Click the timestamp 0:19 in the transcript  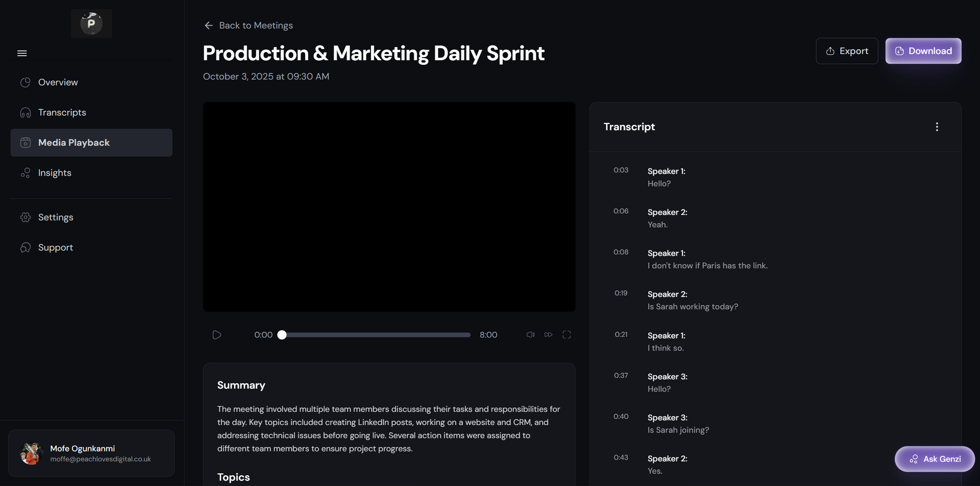pos(621,293)
